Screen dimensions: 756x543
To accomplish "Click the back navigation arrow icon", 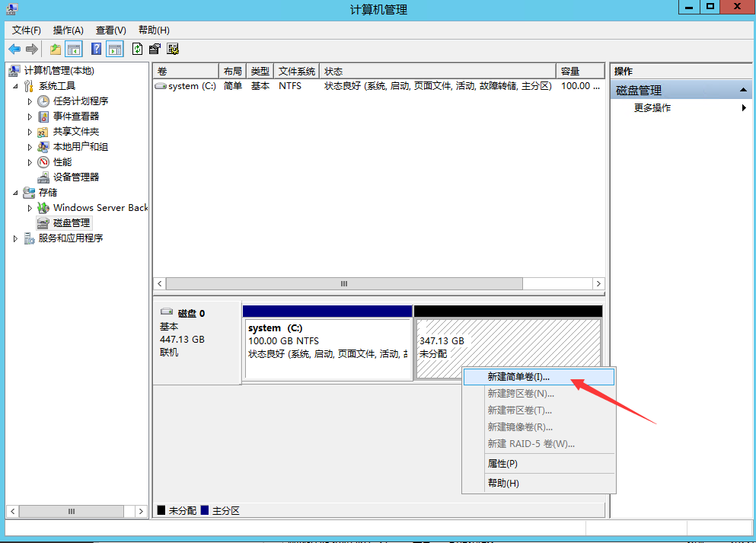I will [14, 49].
